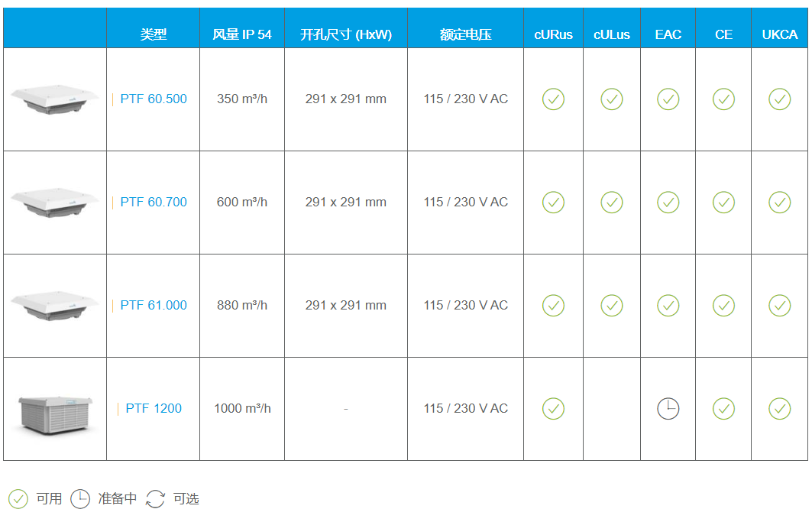Click the cURus checkmark for PTF 60.500
Image resolution: width=812 pixels, height=522 pixels.
coord(553,99)
